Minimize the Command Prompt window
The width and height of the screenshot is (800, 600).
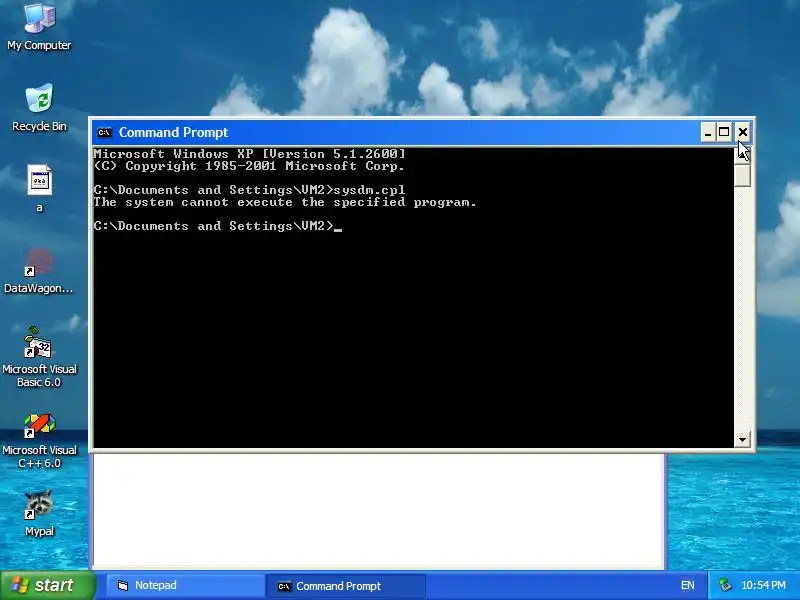(708, 133)
